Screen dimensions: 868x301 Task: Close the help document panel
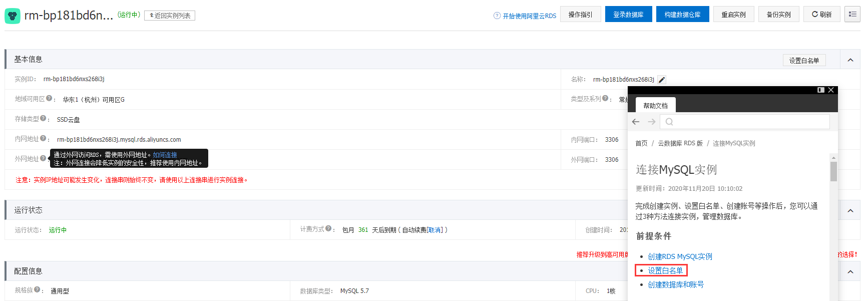831,90
